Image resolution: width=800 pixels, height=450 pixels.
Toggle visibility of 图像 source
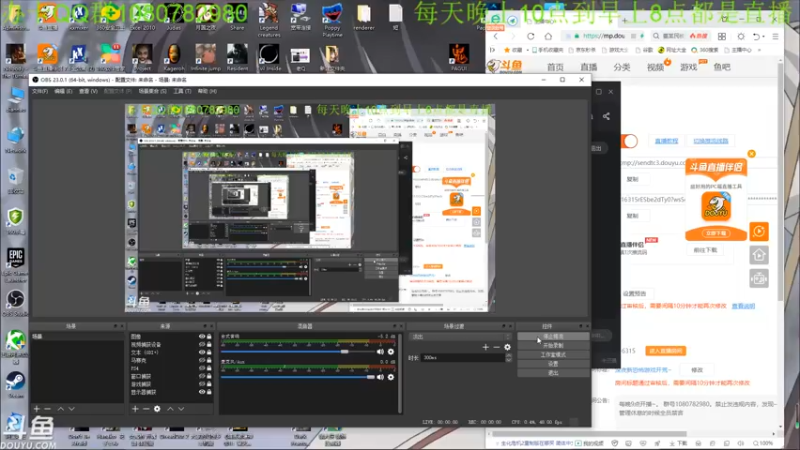coord(202,337)
